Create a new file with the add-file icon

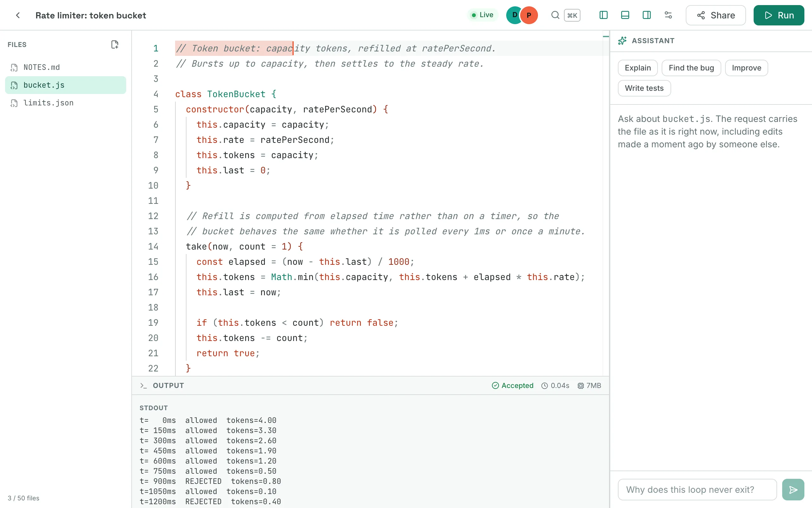(115, 45)
